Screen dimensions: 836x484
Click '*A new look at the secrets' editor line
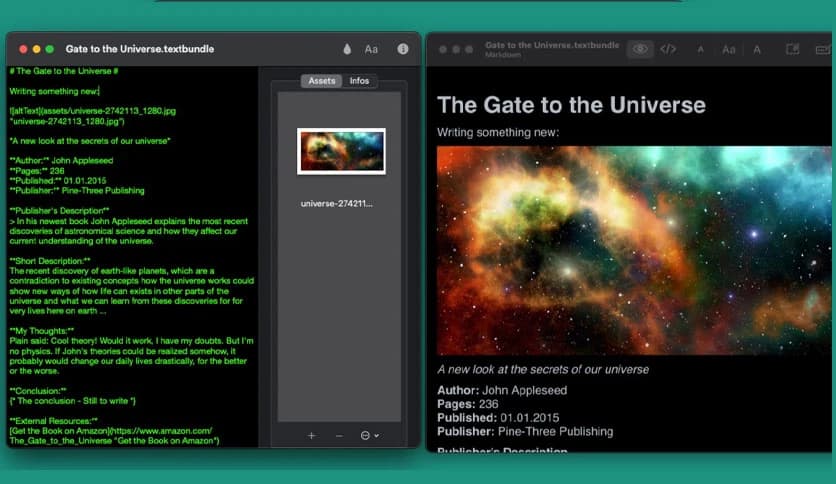pos(90,141)
